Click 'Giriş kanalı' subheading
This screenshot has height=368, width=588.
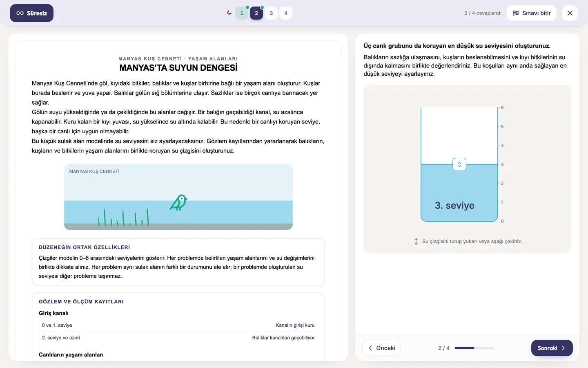[53, 313]
